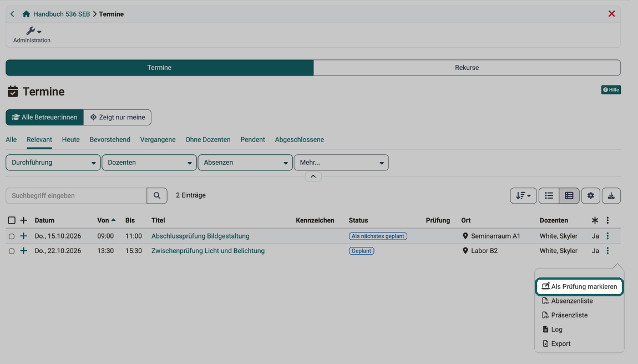Open the table settings gear
The height and width of the screenshot is (364, 638).
590,195
